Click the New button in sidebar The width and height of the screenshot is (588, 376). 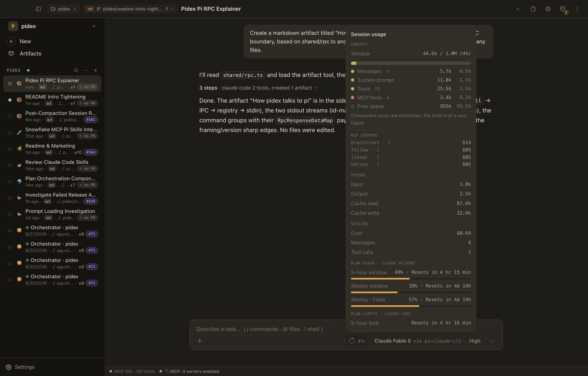(52, 41)
